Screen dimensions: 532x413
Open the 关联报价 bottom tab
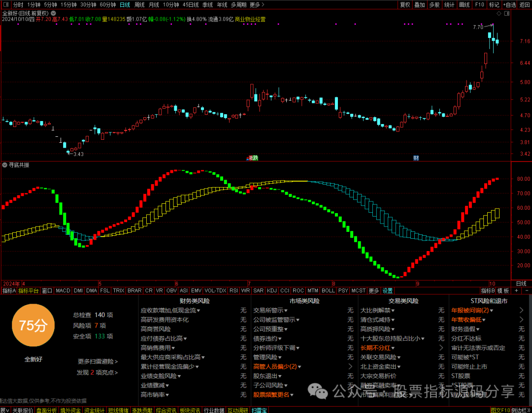(x=23, y=410)
